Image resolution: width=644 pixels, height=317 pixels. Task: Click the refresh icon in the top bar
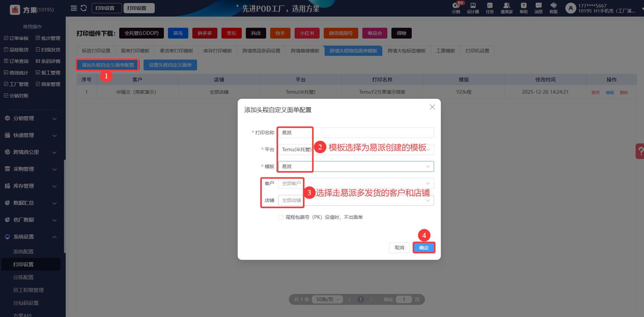(x=84, y=8)
